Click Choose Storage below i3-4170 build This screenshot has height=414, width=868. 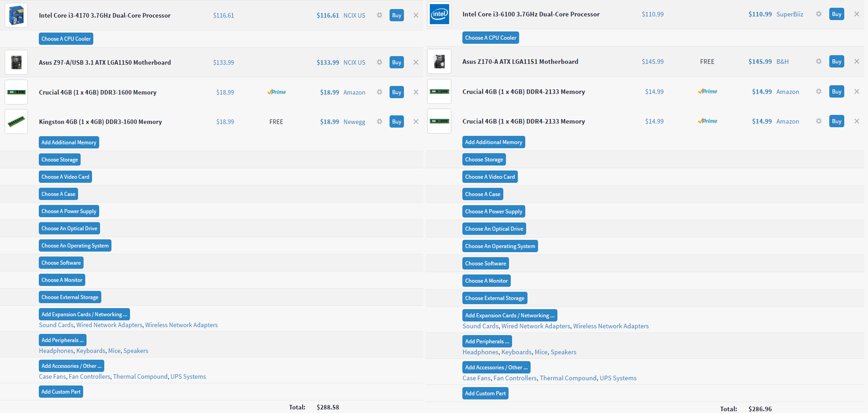click(x=60, y=160)
